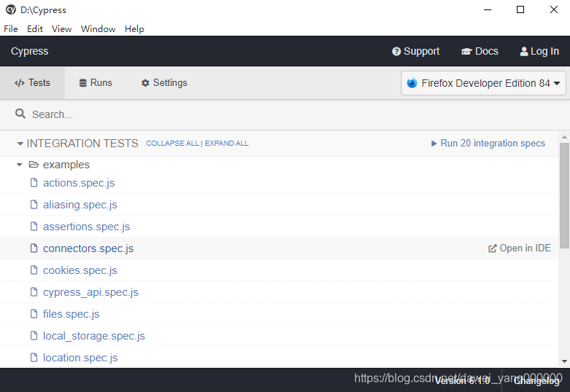Collapse the INTEGRATION TESTS section arrow
Screen dimensions: 570x392
tap(20, 144)
